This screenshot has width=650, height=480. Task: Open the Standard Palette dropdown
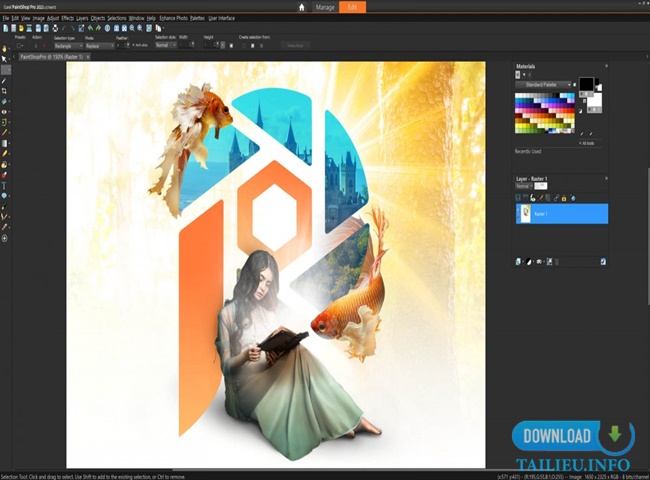point(543,85)
